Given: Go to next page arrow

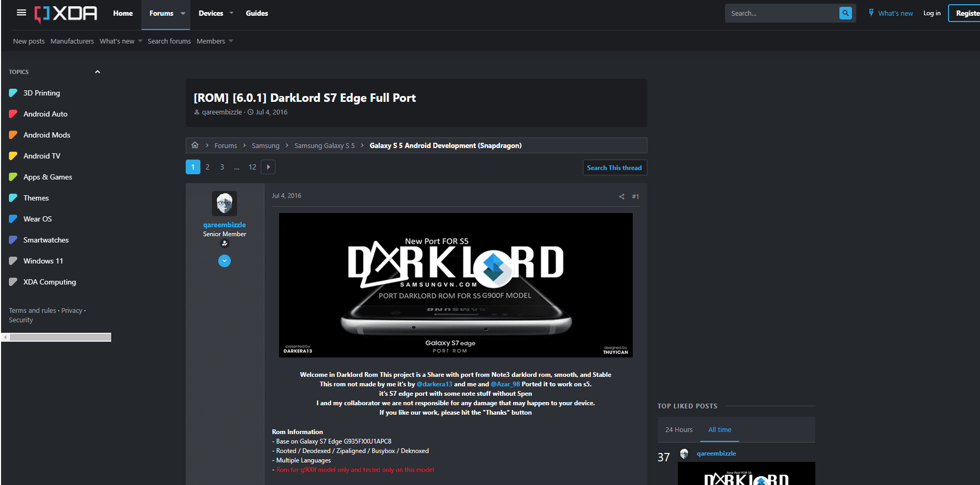Looking at the screenshot, I should pos(268,167).
